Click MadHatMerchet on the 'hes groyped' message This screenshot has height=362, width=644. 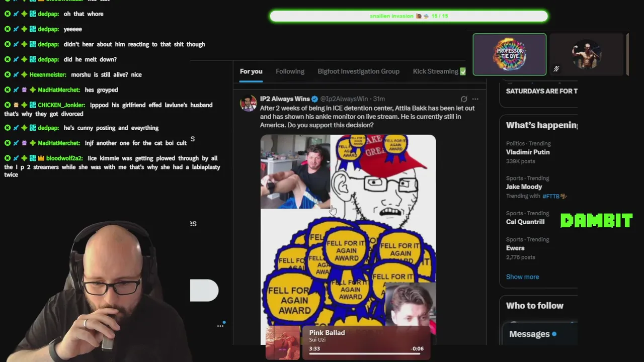click(59, 90)
